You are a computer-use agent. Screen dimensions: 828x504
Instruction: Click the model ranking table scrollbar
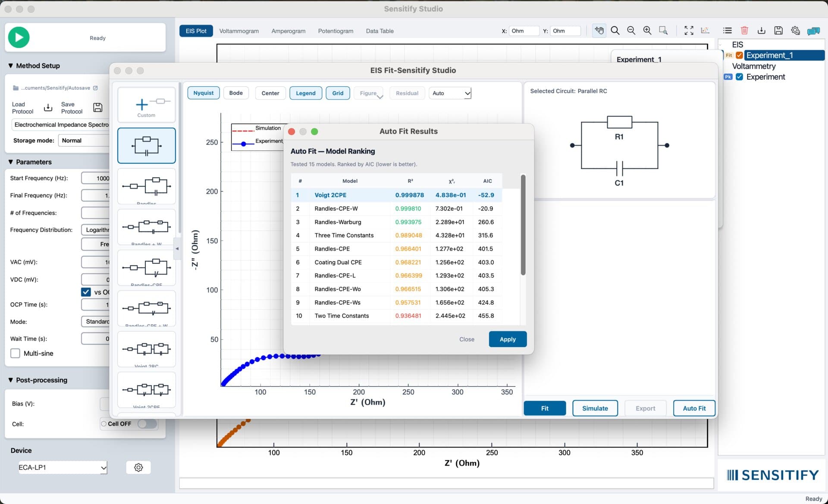pos(523,225)
